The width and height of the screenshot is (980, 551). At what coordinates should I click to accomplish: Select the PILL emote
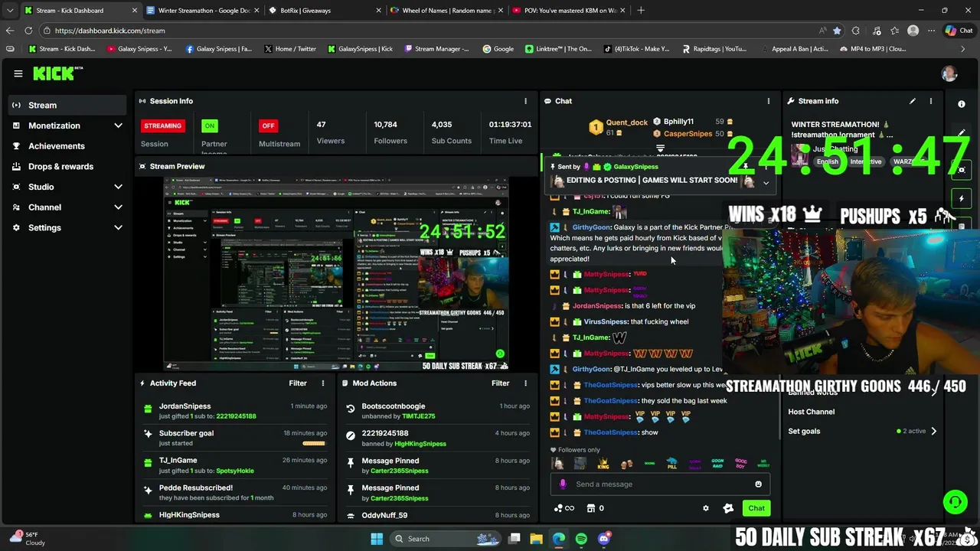(x=671, y=464)
